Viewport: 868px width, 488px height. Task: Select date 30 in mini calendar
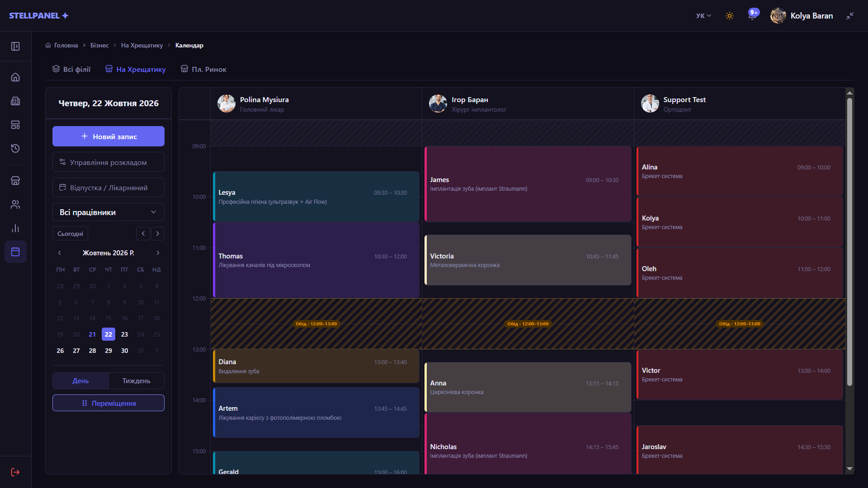(x=124, y=351)
